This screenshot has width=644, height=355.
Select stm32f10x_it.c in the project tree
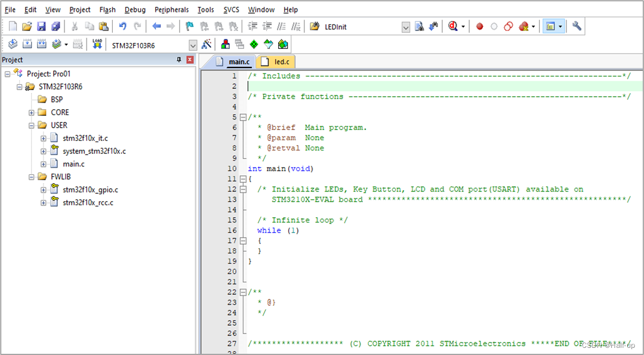(x=85, y=138)
